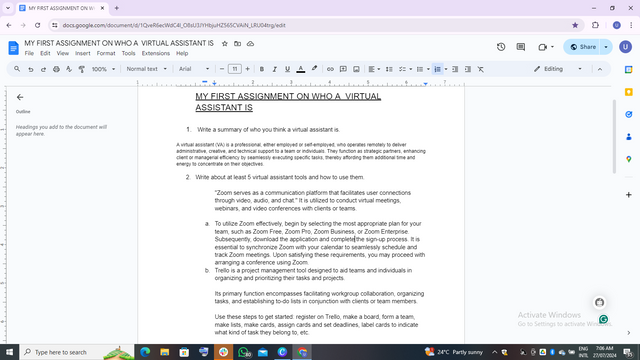Screen dimensions: 640x360
Task: Open the Format menu
Action: 106,53
